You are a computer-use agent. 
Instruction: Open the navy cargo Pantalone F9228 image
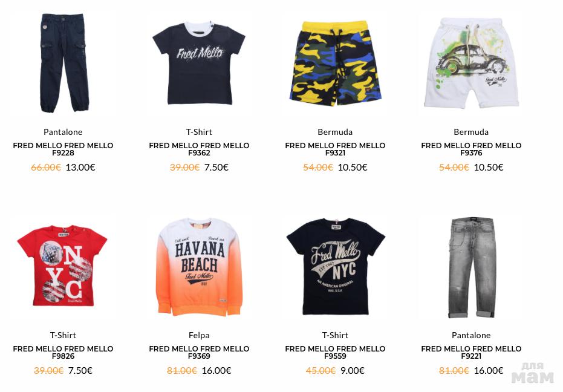[x=63, y=63]
